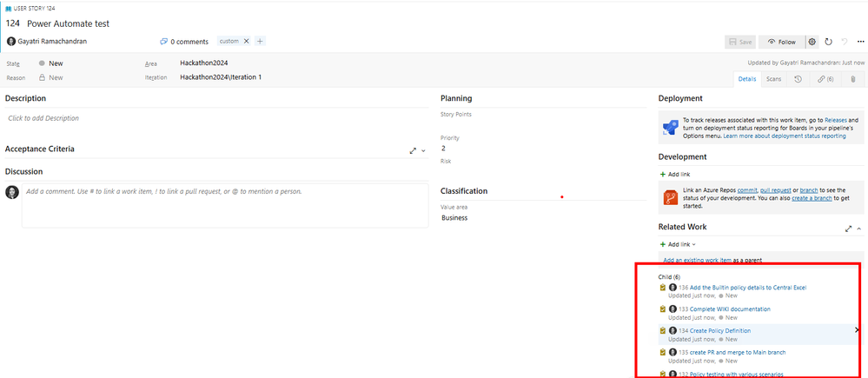The width and height of the screenshot is (868, 378).
Task: Click task icon beside item 133
Action: click(662, 308)
